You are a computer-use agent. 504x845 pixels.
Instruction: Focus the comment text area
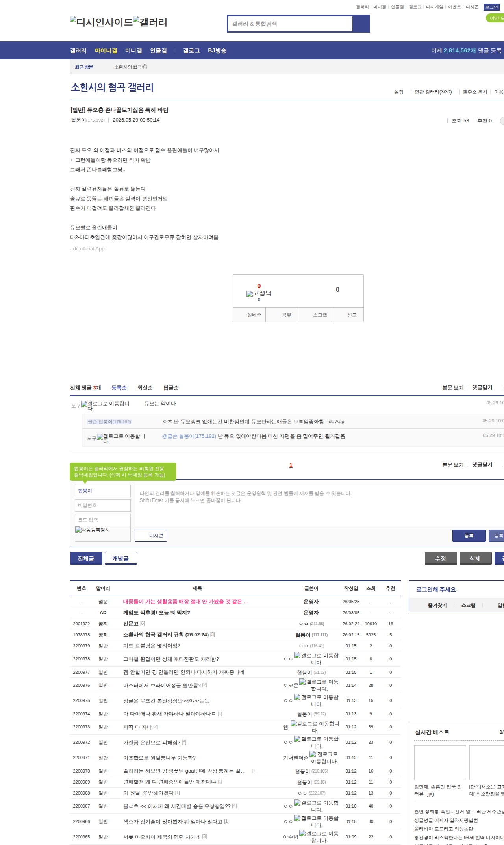click(x=319, y=506)
